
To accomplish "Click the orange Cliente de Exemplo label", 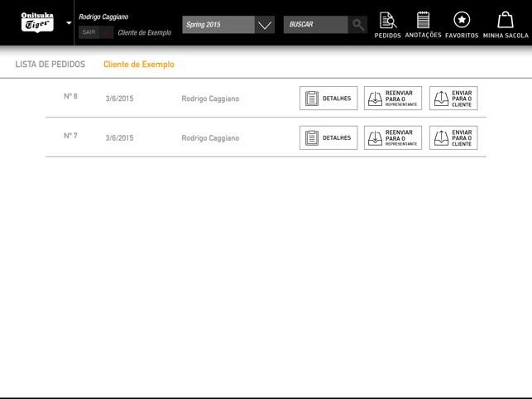I will pos(139,65).
